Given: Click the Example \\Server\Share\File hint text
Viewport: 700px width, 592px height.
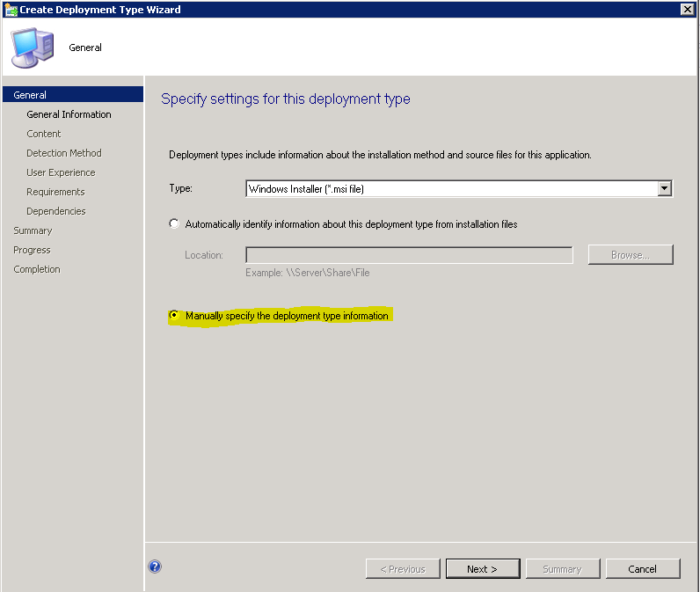Looking at the screenshot, I should [308, 273].
